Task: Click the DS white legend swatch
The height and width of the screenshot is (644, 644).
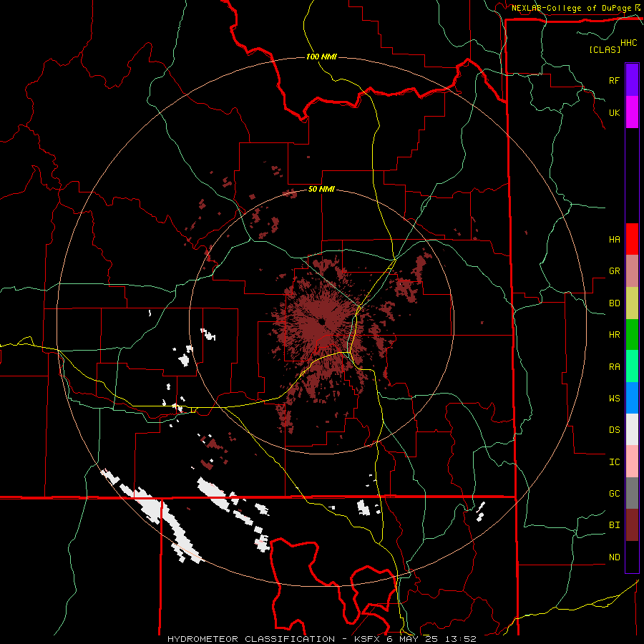Action: click(x=632, y=429)
